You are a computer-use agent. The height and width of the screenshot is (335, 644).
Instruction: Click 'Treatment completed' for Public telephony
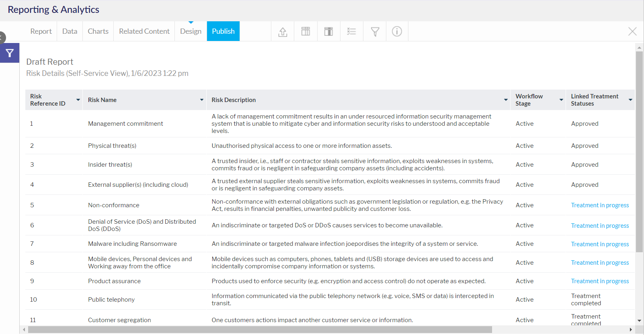pos(586,300)
